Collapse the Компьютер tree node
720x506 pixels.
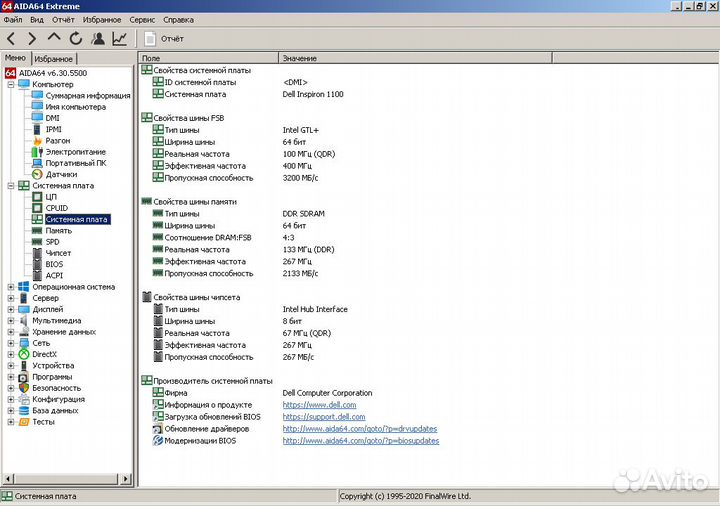11,84
